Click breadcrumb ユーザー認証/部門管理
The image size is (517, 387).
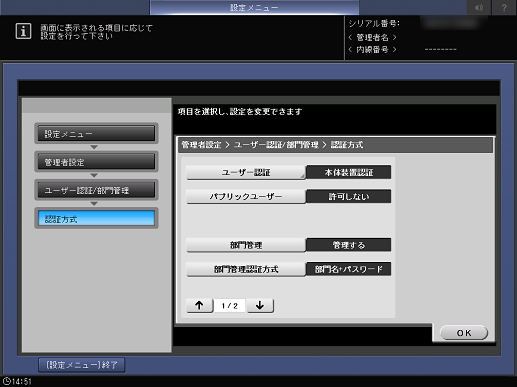click(x=276, y=145)
